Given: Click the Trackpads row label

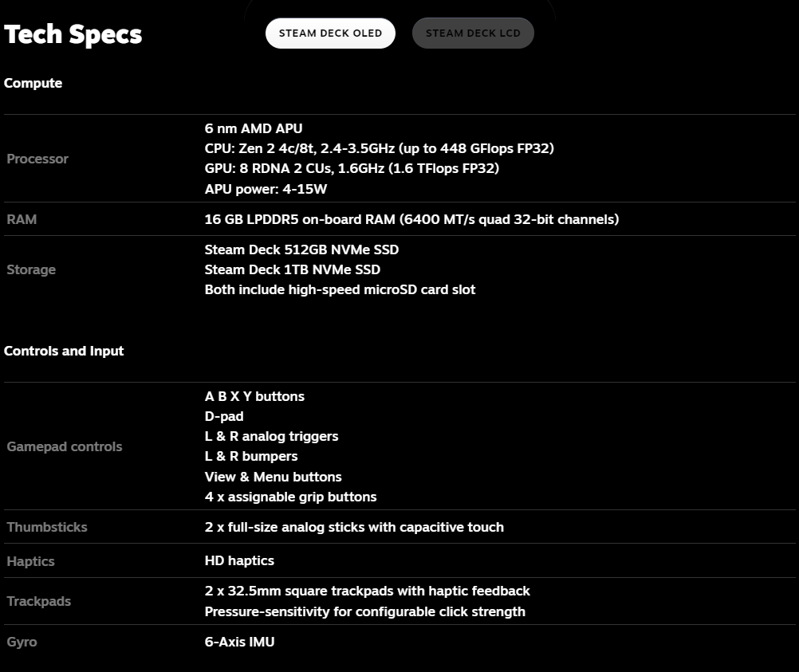Looking at the screenshot, I should coord(39,602).
